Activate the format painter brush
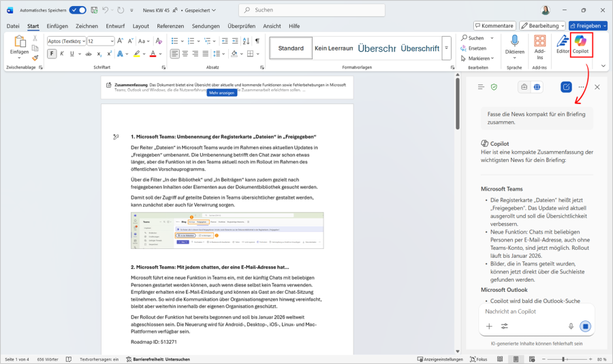 (x=35, y=58)
